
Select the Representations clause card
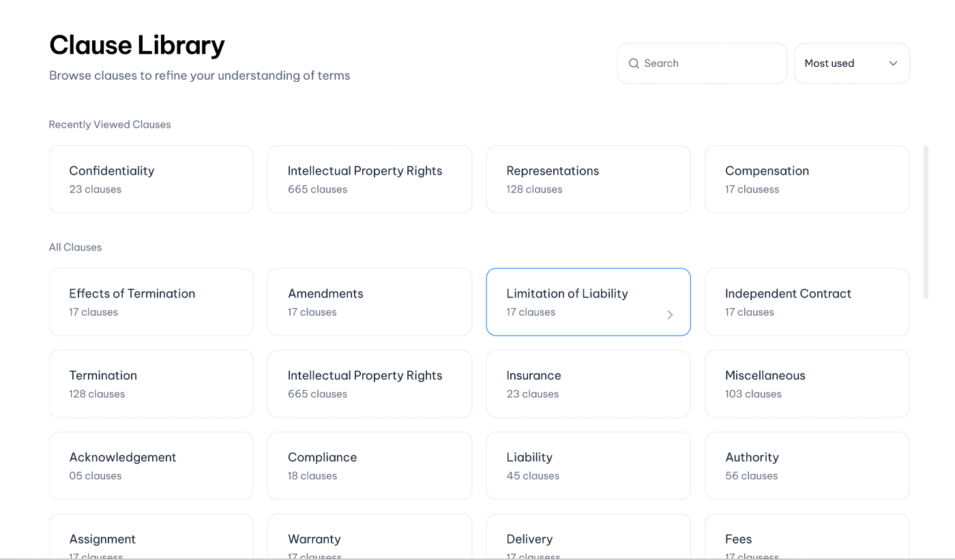point(587,179)
